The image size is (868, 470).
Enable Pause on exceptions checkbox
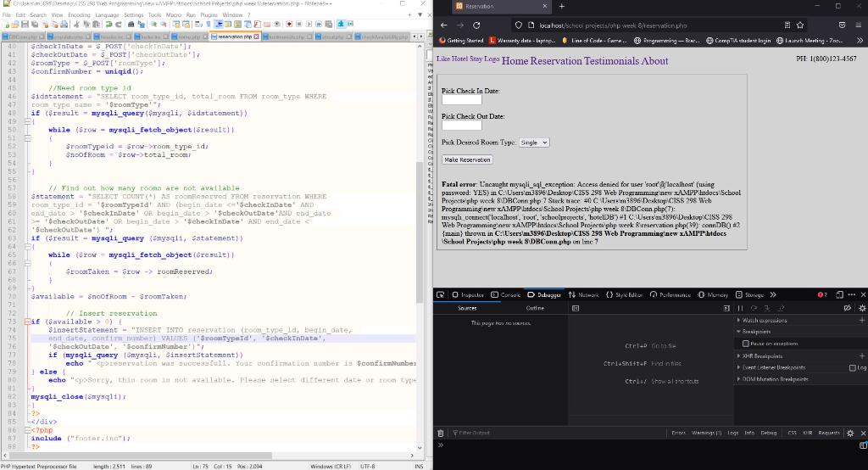pos(745,343)
